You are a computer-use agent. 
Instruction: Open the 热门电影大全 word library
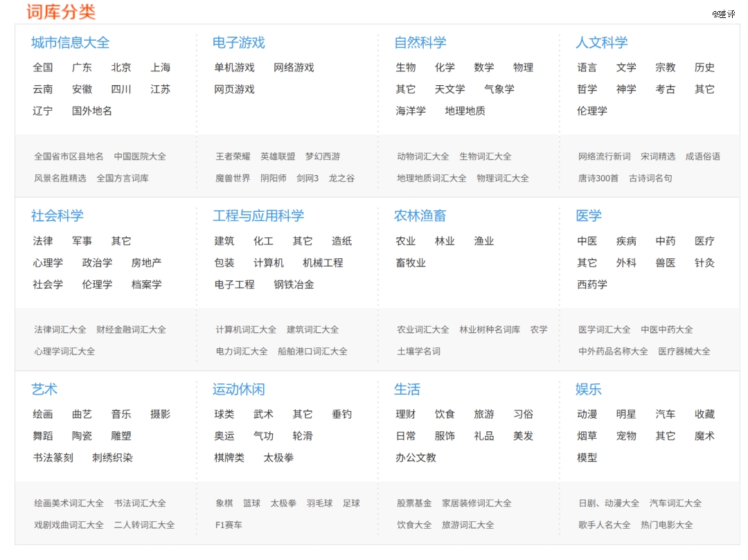(x=666, y=525)
